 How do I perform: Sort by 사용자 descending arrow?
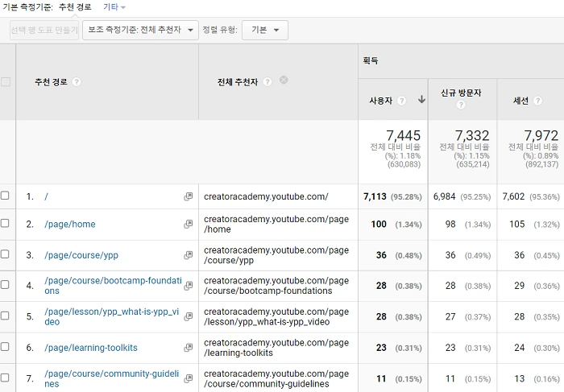421,100
